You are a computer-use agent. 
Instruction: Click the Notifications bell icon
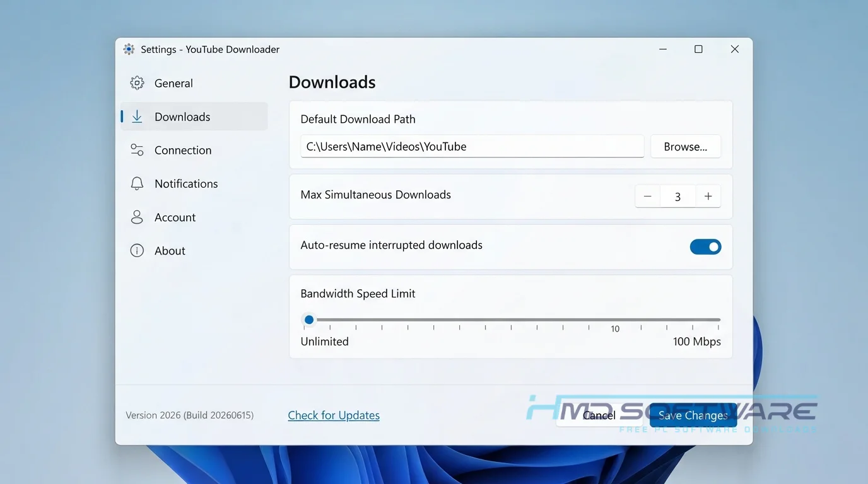137,183
